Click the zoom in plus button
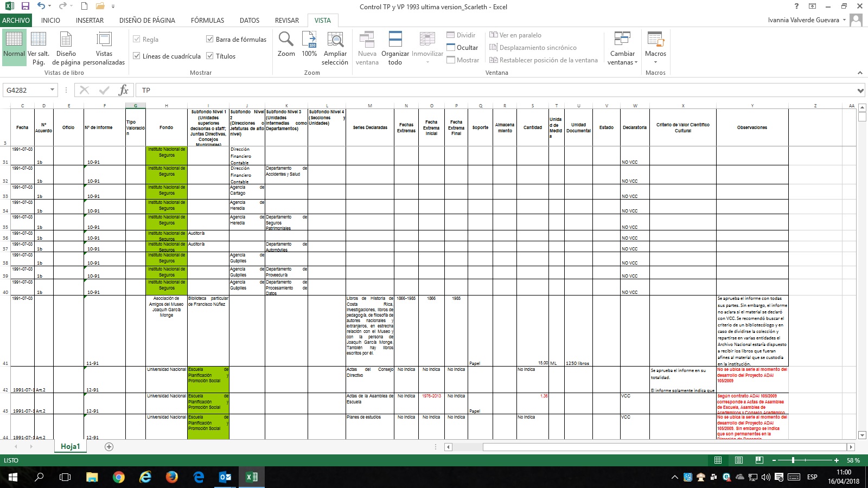This screenshot has width=868, height=488. coord(837,460)
